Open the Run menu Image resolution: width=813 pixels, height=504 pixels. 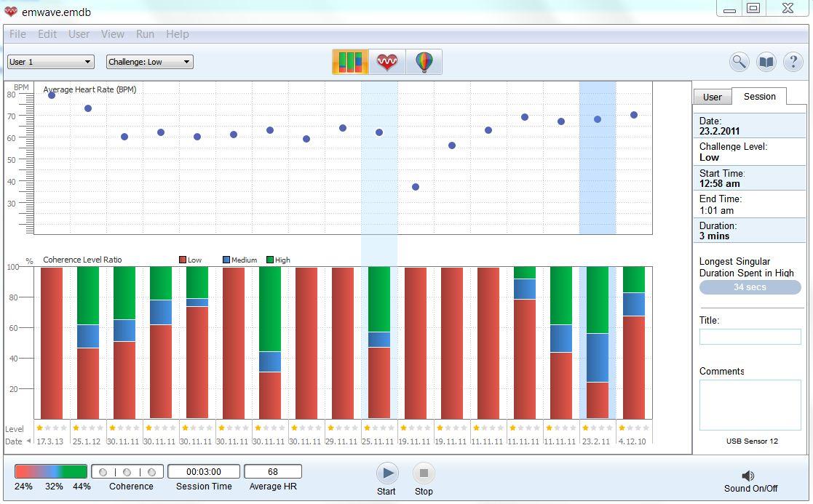145,34
